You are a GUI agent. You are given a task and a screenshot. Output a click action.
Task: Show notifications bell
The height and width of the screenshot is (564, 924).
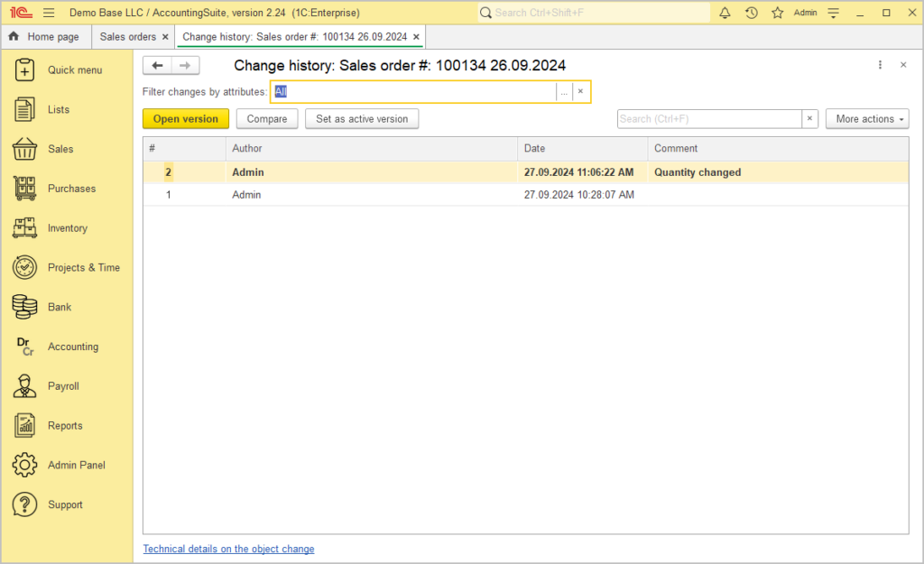pyautogui.click(x=725, y=13)
